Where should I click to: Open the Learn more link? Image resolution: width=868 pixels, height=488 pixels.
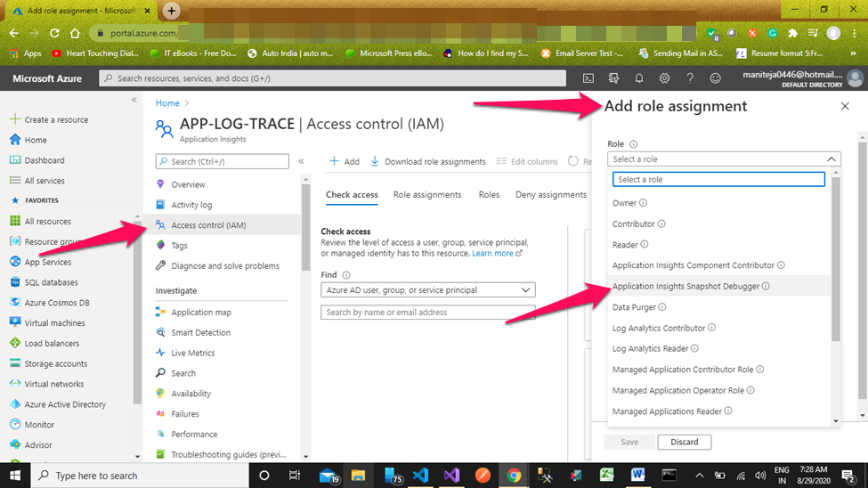[492, 253]
